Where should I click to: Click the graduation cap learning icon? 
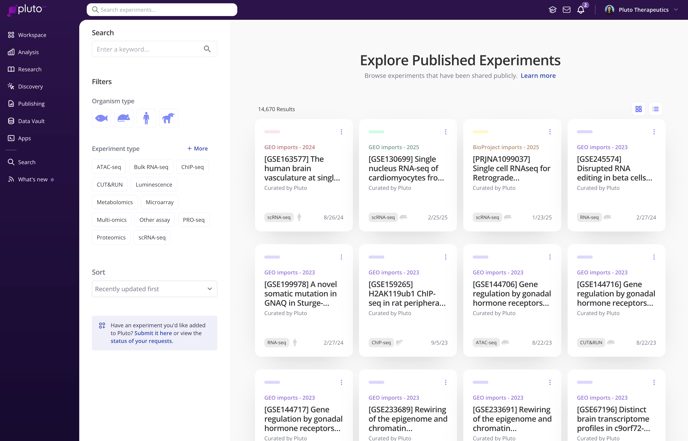point(552,10)
